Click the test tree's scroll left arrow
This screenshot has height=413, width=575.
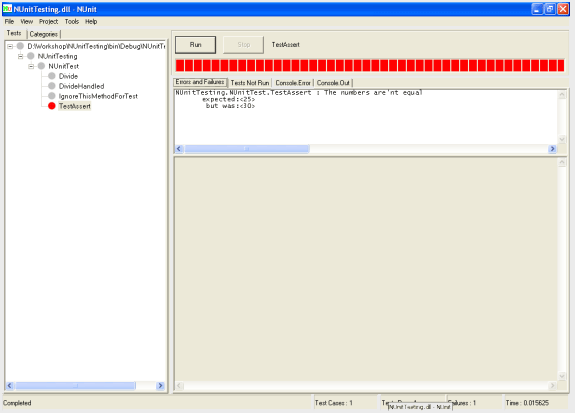(10, 385)
